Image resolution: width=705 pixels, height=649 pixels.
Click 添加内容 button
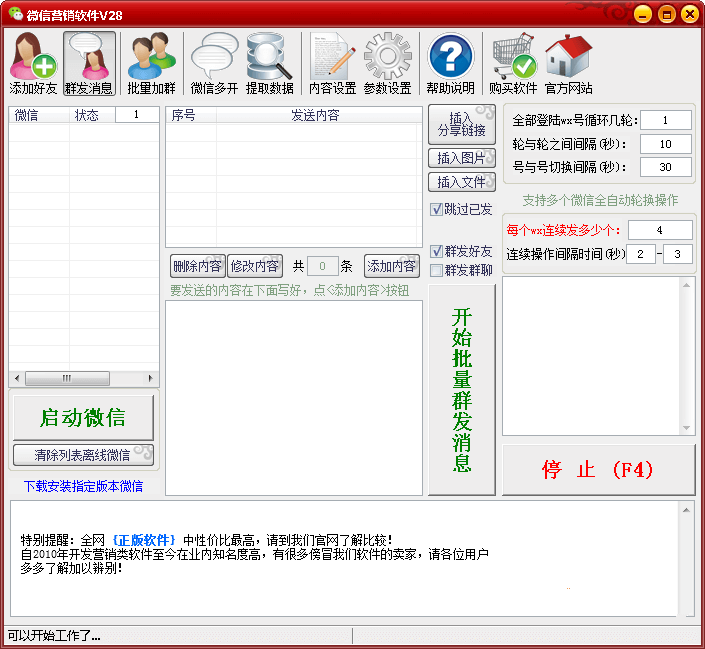coord(392,266)
